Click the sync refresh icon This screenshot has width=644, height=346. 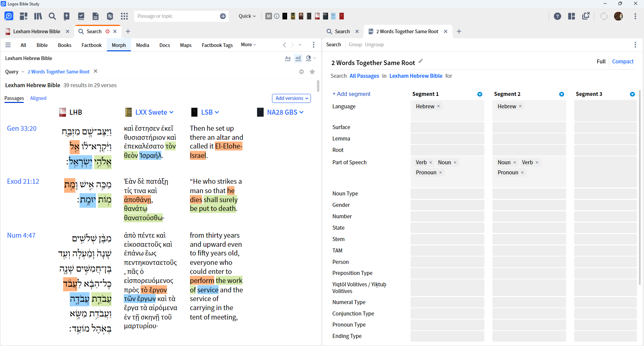(604, 16)
